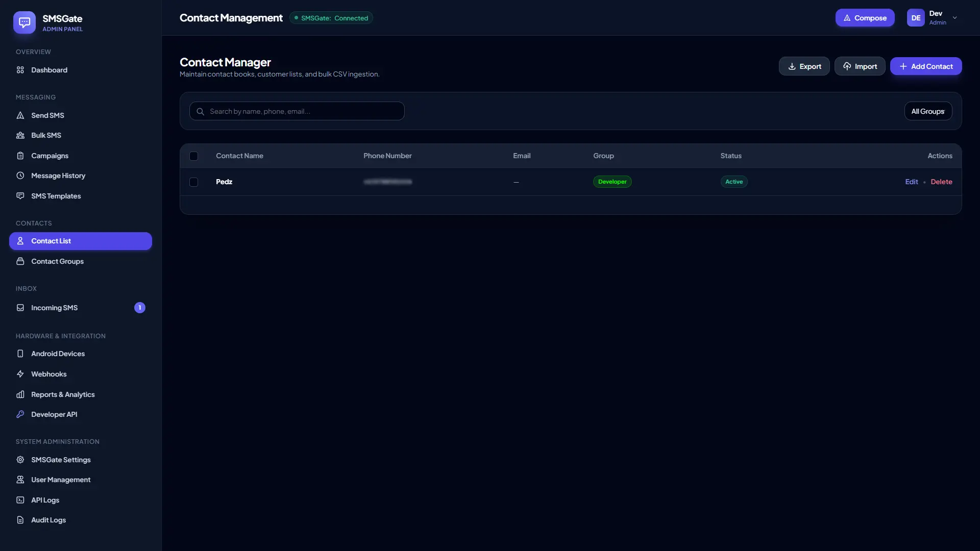The width and height of the screenshot is (980, 551).
Task: Open the Webhooks page
Action: click(x=81, y=374)
